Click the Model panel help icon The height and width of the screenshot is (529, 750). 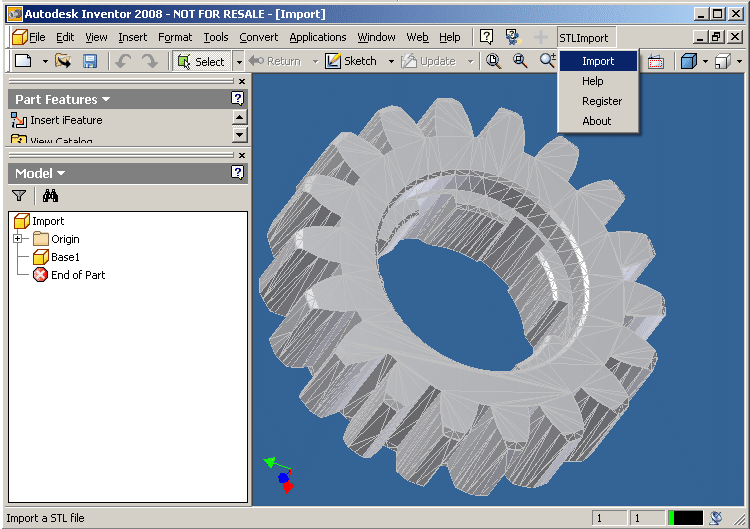coord(237,172)
